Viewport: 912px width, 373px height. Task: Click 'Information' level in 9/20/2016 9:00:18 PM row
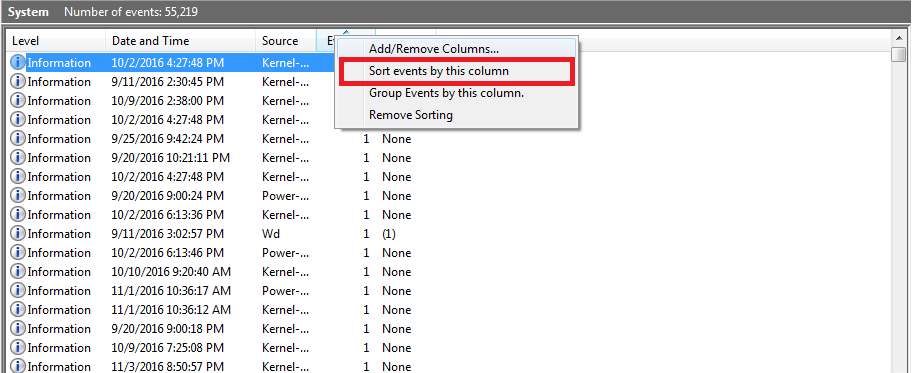pos(59,329)
